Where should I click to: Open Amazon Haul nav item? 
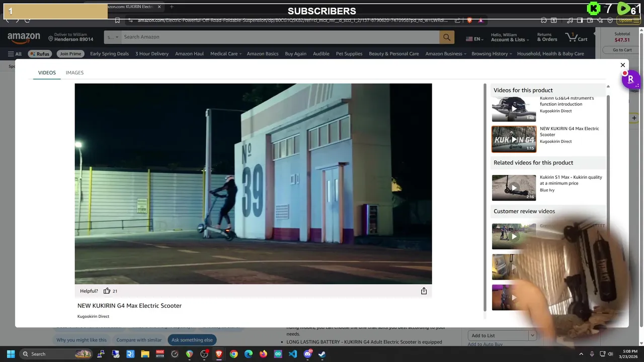[x=189, y=54]
